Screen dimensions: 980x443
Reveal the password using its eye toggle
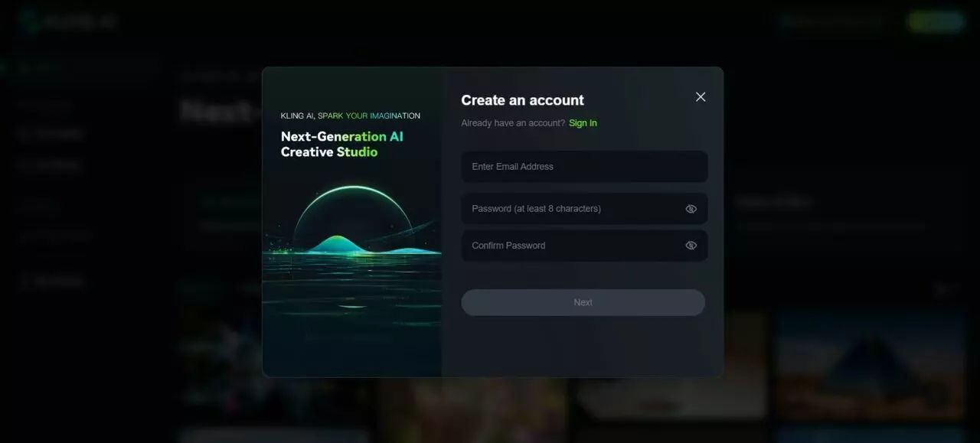pos(691,208)
